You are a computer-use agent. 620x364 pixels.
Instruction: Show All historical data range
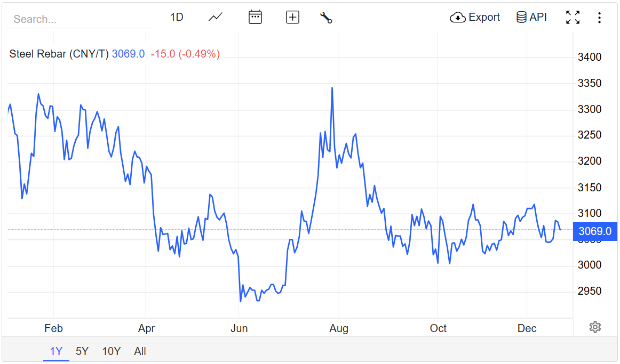140,351
